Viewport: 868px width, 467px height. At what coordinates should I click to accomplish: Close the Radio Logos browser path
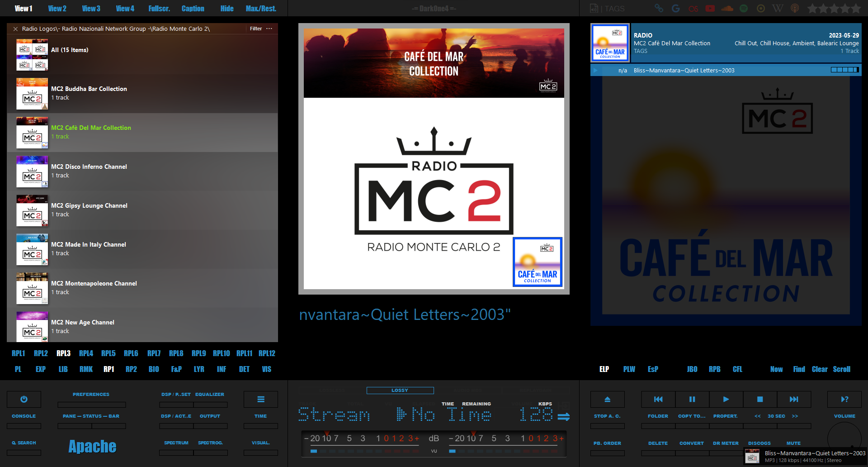(15, 29)
